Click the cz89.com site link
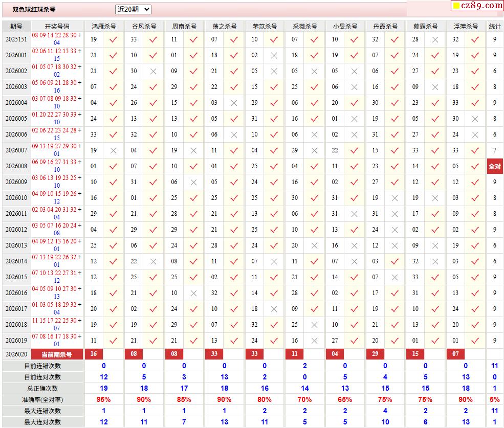504x428 pixels. coord(481,6)
